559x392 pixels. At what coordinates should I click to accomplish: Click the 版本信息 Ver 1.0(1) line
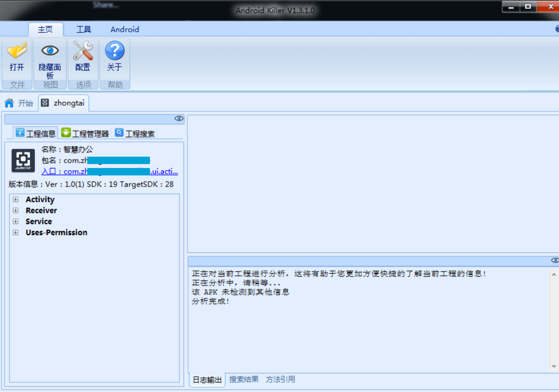pyautogui.click(x=91, y=184)
